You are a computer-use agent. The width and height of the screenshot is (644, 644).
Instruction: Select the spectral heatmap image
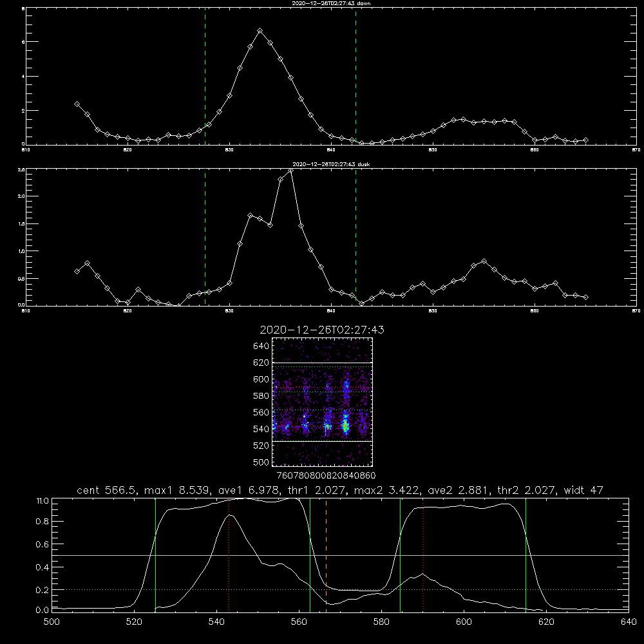(323, 402)
